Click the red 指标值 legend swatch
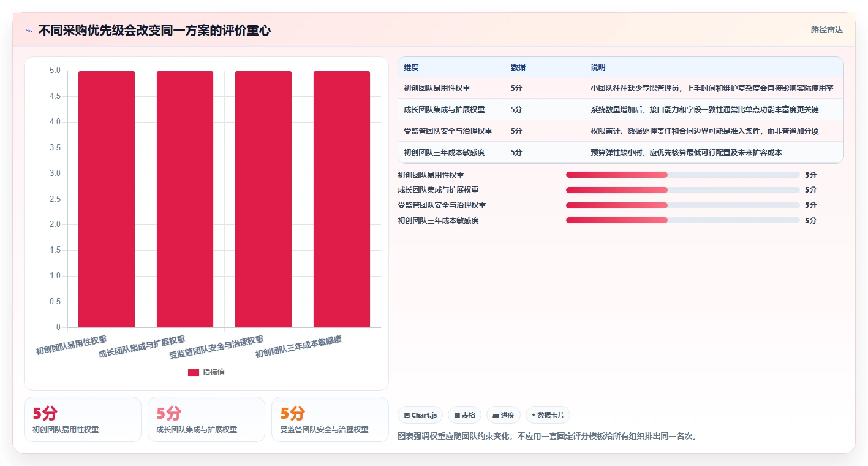 [194, 373]
